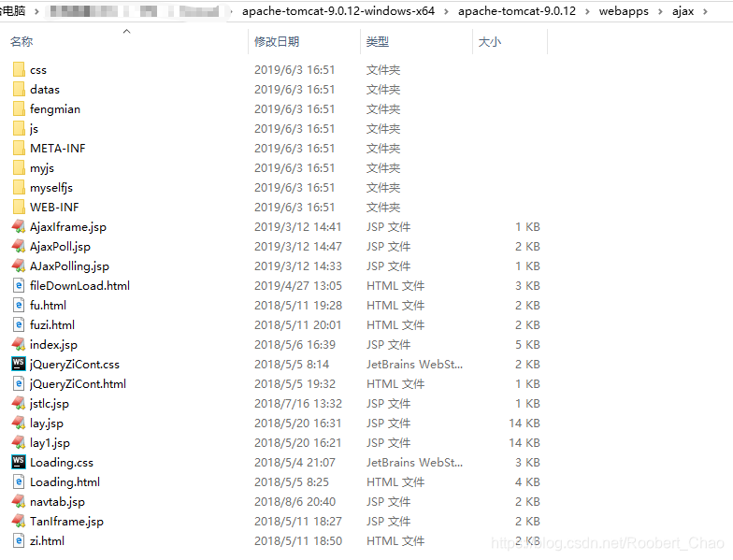
Task: Click the jQueryZiCont.html file icon
Action: (x=19, y=383)
